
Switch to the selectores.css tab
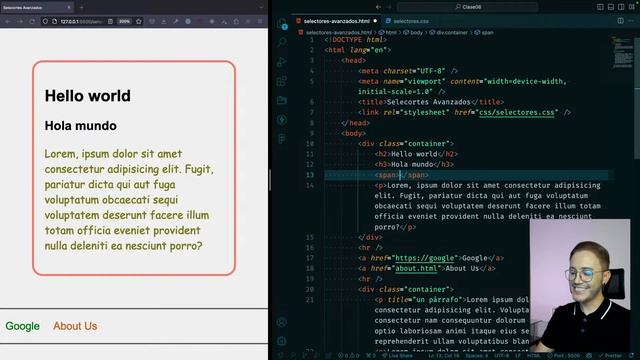tap(407, 21)
